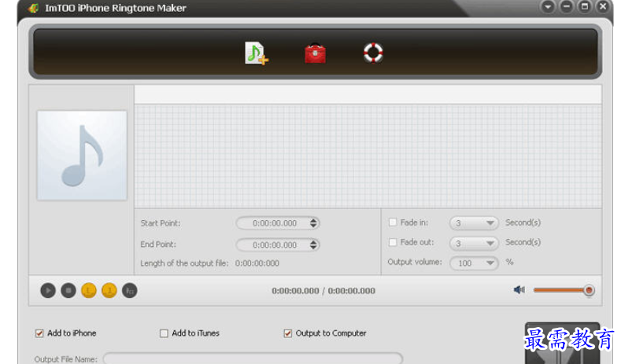
Task: Minimize the Ringtone Maker window
Action: 567,7
